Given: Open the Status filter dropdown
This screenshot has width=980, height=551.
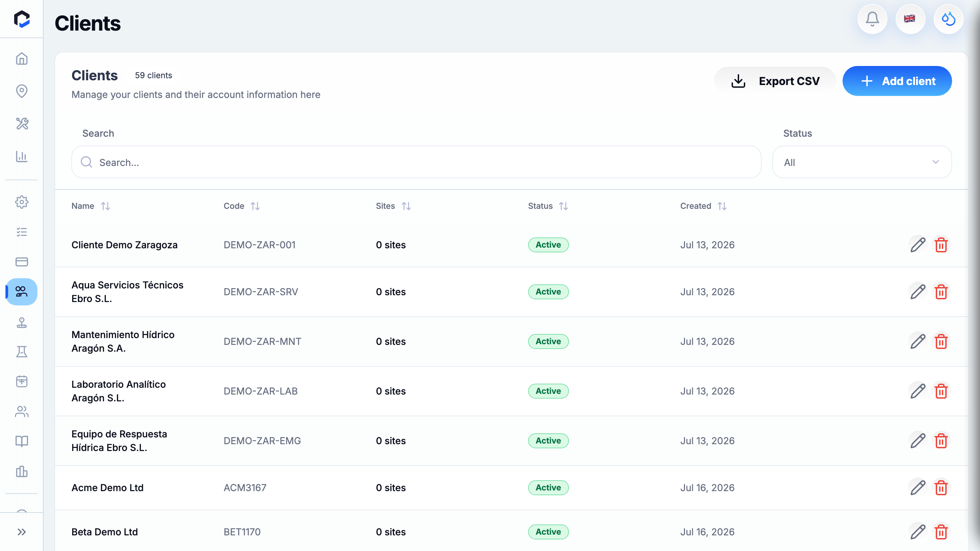Looking at the screenshot, I should 862,162.
